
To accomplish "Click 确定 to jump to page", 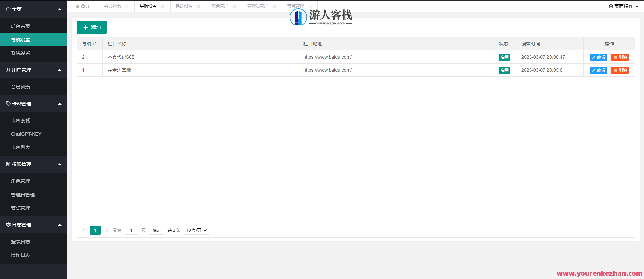I will pos(157,230).
